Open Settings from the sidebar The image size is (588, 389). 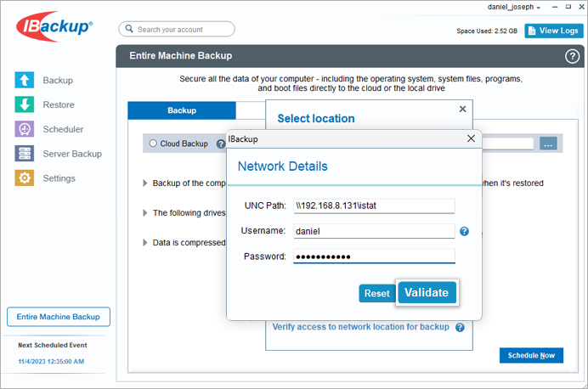tap(45, 178)
